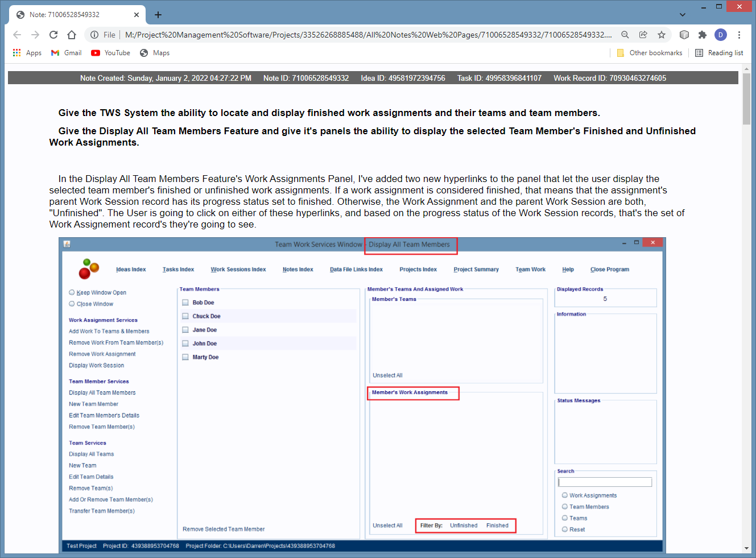Open the share page icon
The width and height of the screenshot is (756, 558).
(643, 35)
